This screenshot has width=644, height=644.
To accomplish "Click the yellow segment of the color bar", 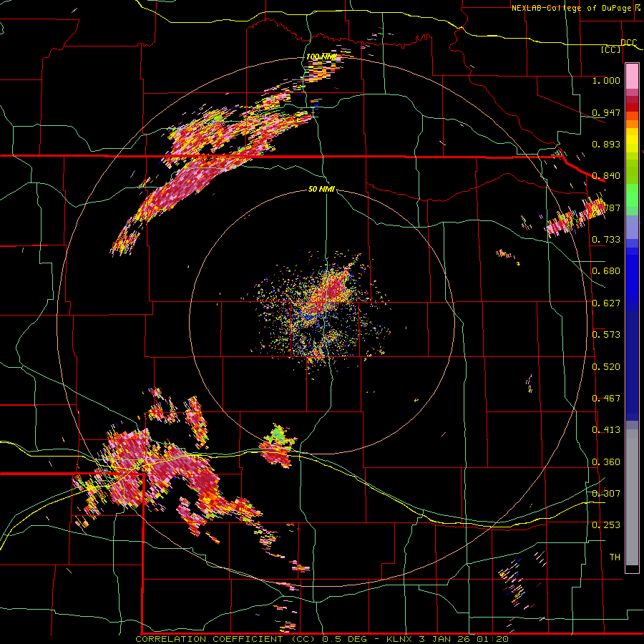I will click(632, 140).
